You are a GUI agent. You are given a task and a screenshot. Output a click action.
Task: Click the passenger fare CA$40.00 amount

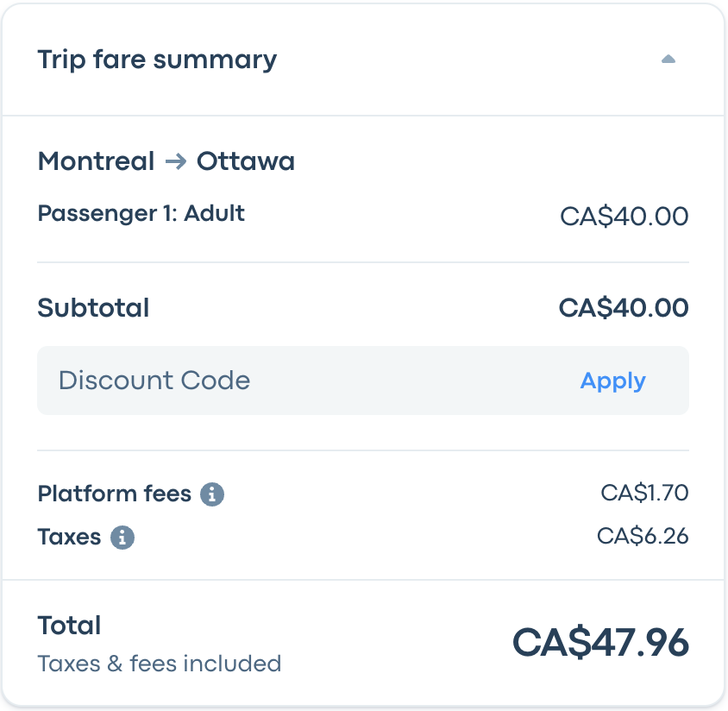coord(624,216)
